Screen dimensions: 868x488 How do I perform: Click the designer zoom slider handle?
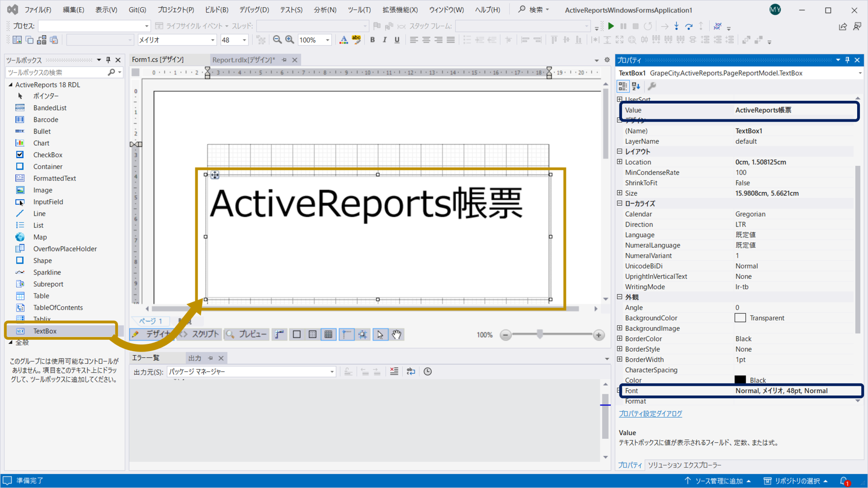tap(540, 334)
